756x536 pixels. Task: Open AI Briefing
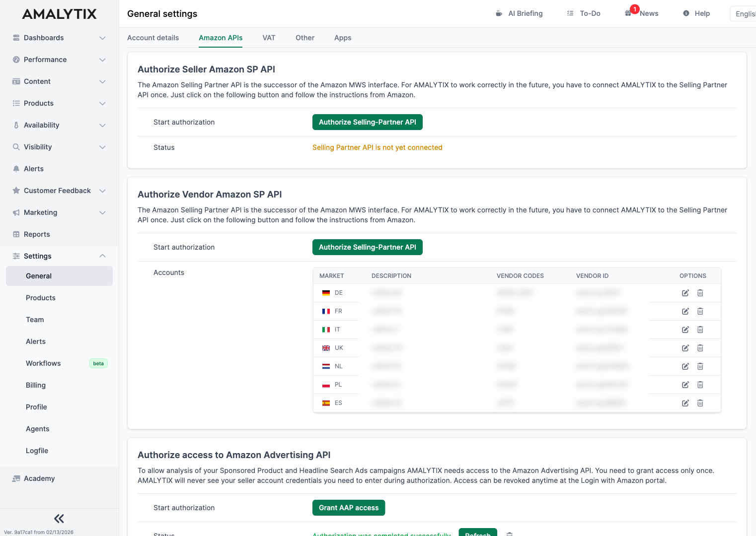point(519,13)
